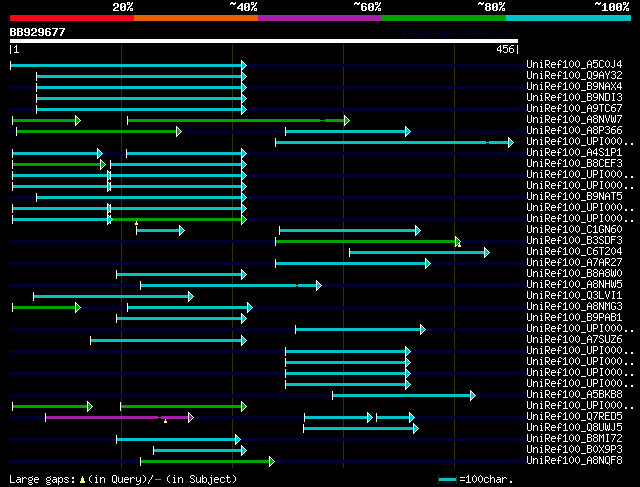Click the green alignment bar in the B8CEF3 row
The width and height of the screenshot is (640, 487).
(59, 165)
